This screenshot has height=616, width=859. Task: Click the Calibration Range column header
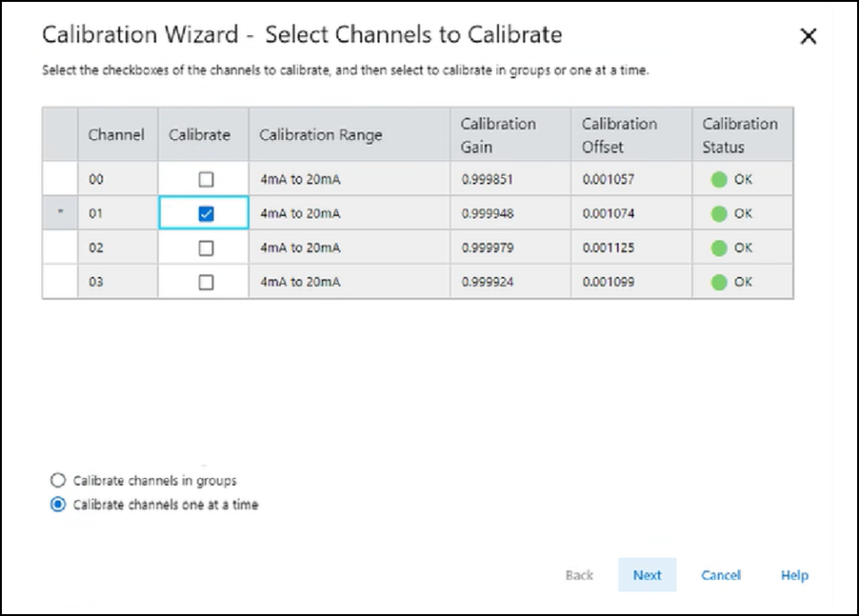click(320, 135)
